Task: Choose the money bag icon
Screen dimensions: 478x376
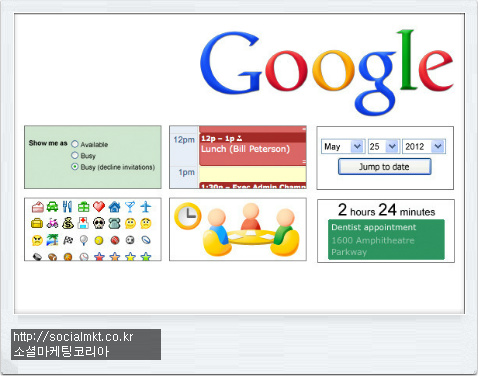Action: pos(68,223)
